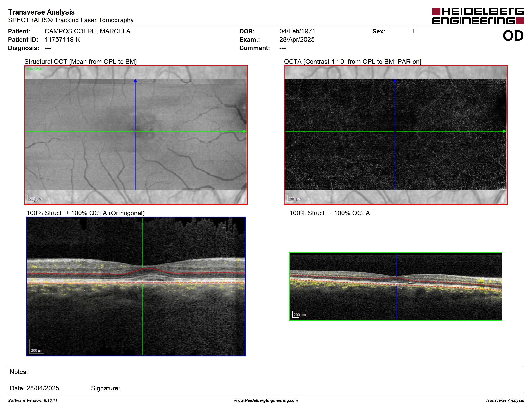The width and height of the screenshot is (532, 411).
Task: Click the Structural OCT [Mean from OPL to BM] label
Action: click(81, 62)
